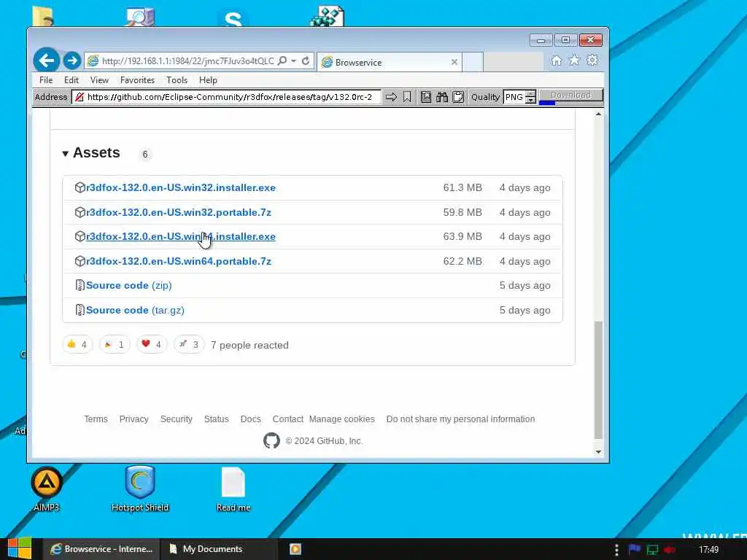Download Source code (zip)
The image size is (747, 560).
click(128, 285)
